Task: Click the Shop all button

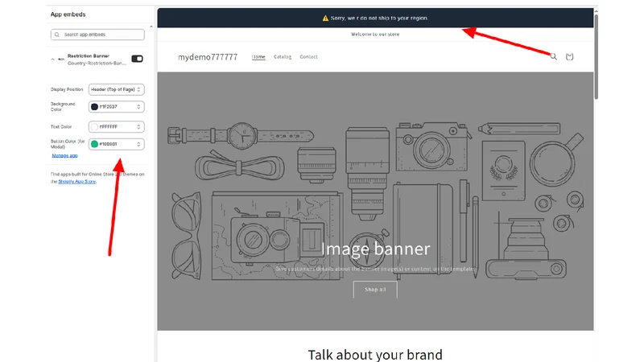Action: [375, 290]
